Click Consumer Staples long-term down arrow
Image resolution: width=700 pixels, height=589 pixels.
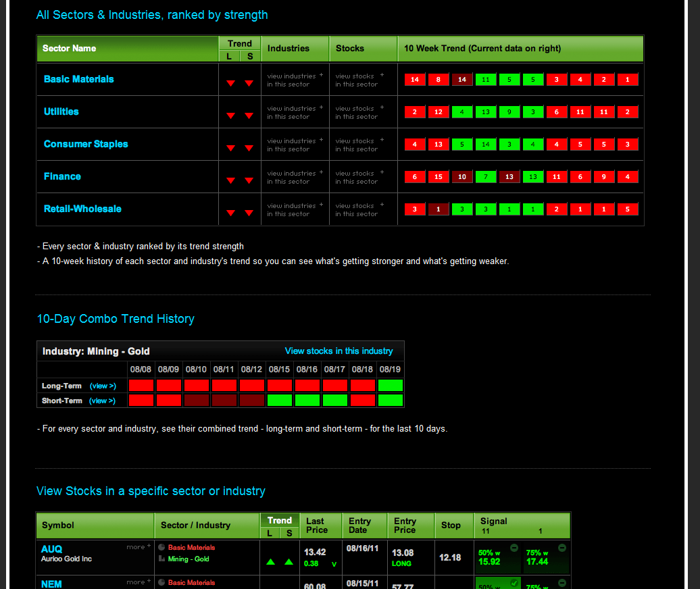coord(231,148)
